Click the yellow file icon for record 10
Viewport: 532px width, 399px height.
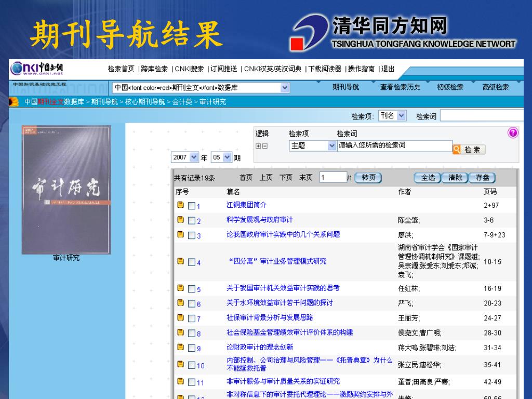pos(180,364)
